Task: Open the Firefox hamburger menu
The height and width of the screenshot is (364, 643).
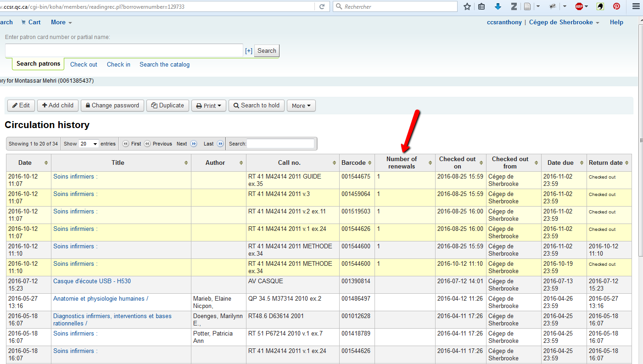Action: pyautogui.click(x=636, y=6)
